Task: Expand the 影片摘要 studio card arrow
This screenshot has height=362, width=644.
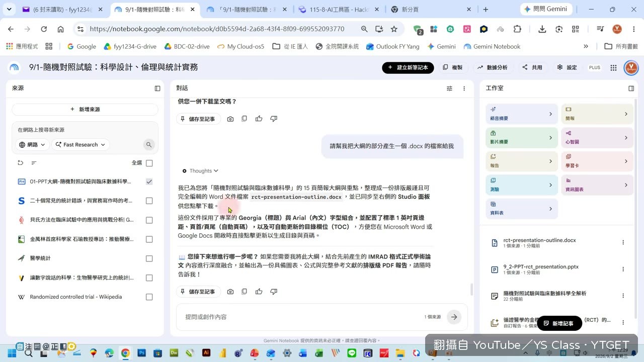Action: click(x=550, y=138)
